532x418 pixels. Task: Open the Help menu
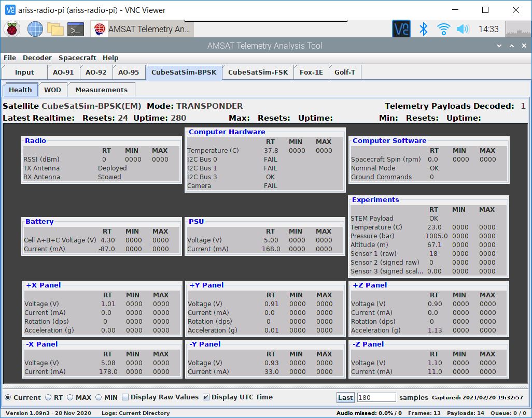(110, 57)
